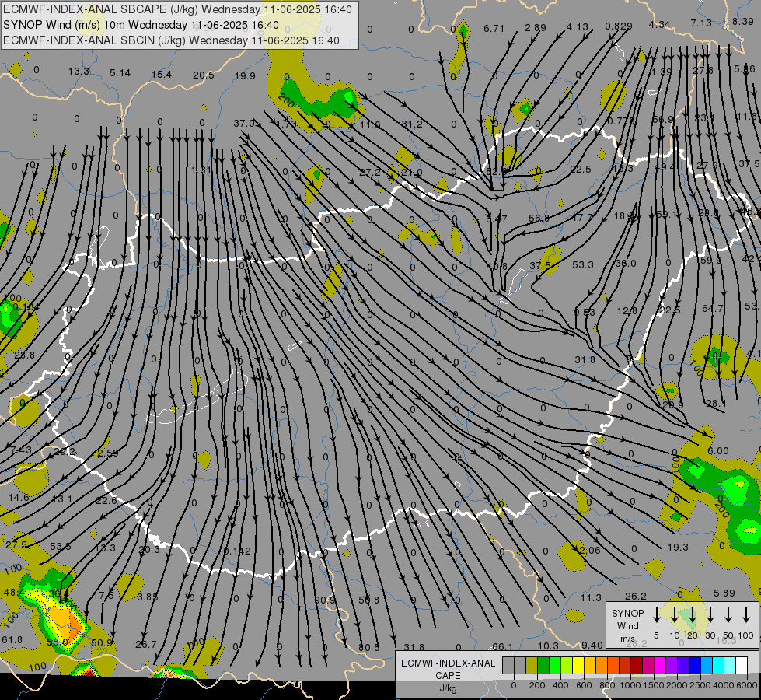Pick the white swatch in CAPE legend
This screenshot has height=700, width=761.
[742, 665]
